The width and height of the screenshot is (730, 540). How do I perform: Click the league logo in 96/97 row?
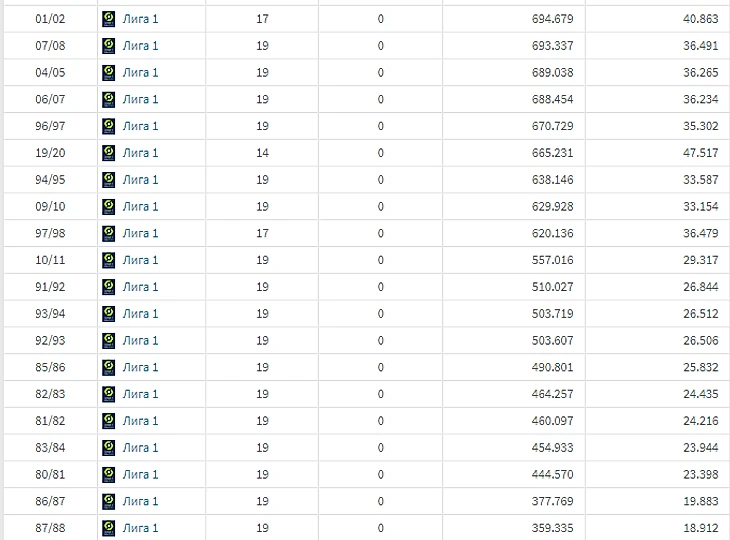point(108,126)
